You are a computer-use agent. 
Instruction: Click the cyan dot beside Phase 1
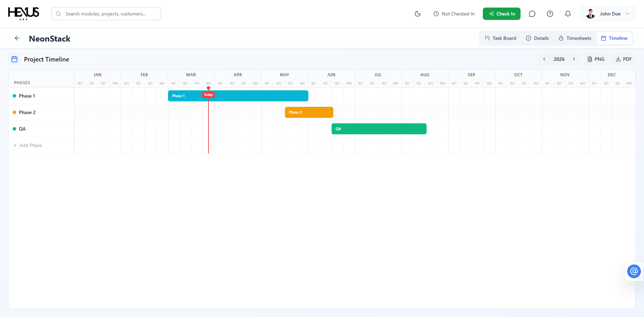coord(14,96)
